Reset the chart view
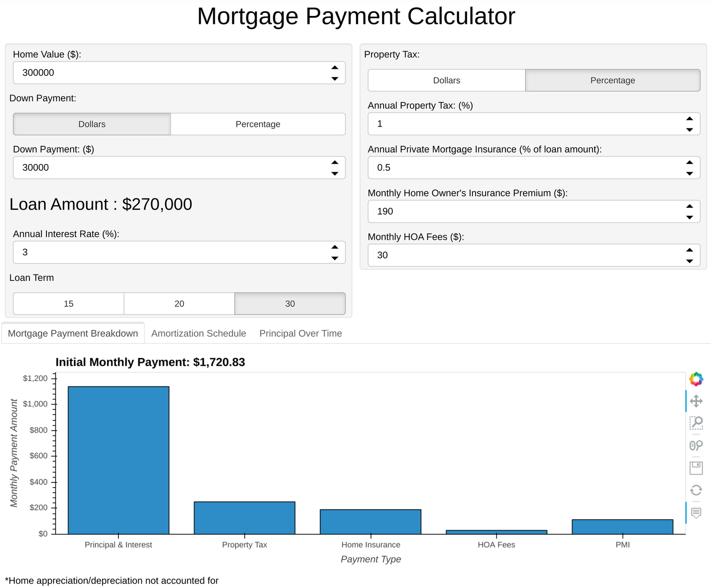Viewport: 713px width, 588px height. point(696,490)
